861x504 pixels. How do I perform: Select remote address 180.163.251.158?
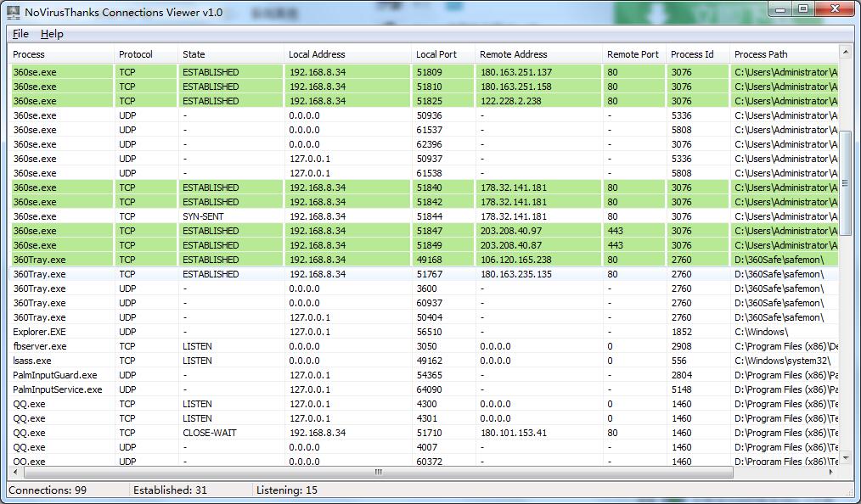516,87
